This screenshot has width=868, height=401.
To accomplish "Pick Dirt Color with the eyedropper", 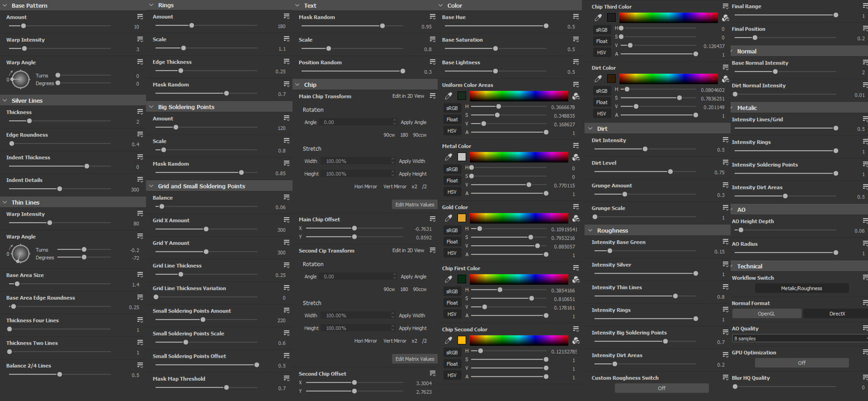I will [598, 79].
